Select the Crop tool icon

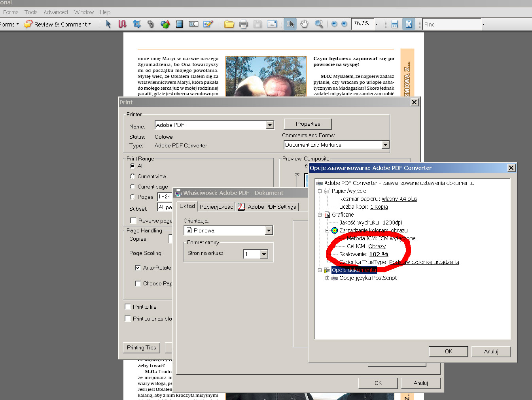(x=136, y=24)
